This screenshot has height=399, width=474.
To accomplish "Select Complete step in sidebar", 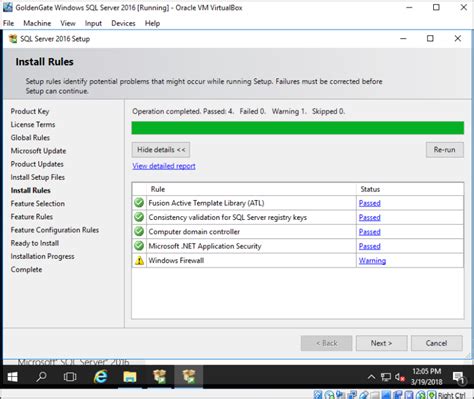I will tap(26, 269).
